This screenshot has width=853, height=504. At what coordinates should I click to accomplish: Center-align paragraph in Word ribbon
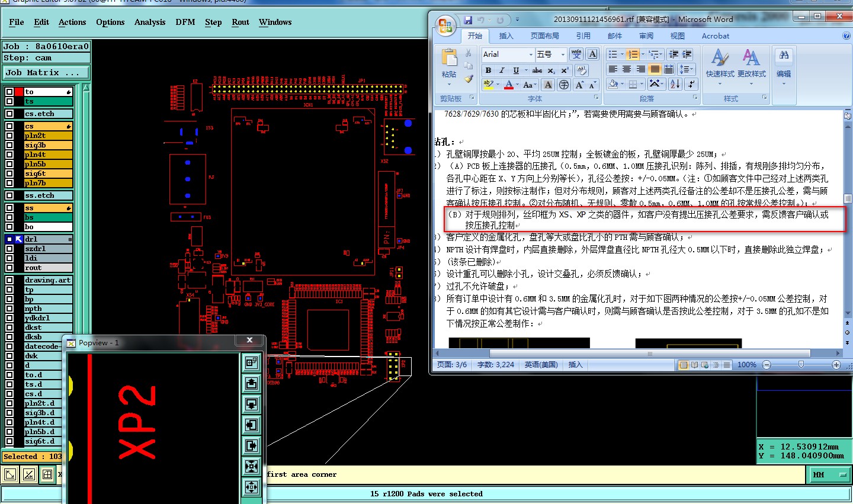tap(627, 69)
